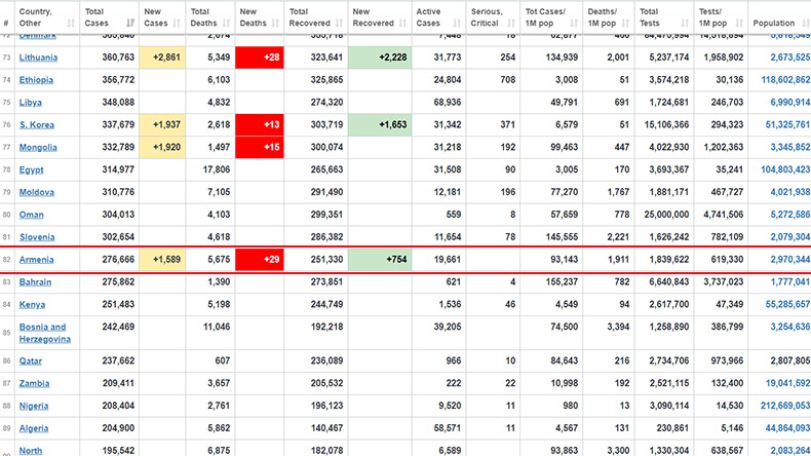Open the Nigeria country link
This screenshot has width=811, height=456.
point(34,406)
